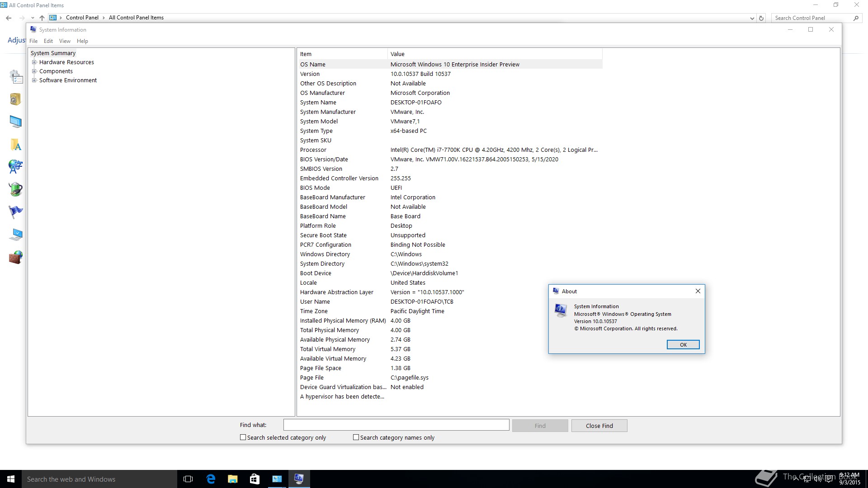The image size is (868, 488).
Task: Switch to System Information taskbar button
Action: pos(299,479)
